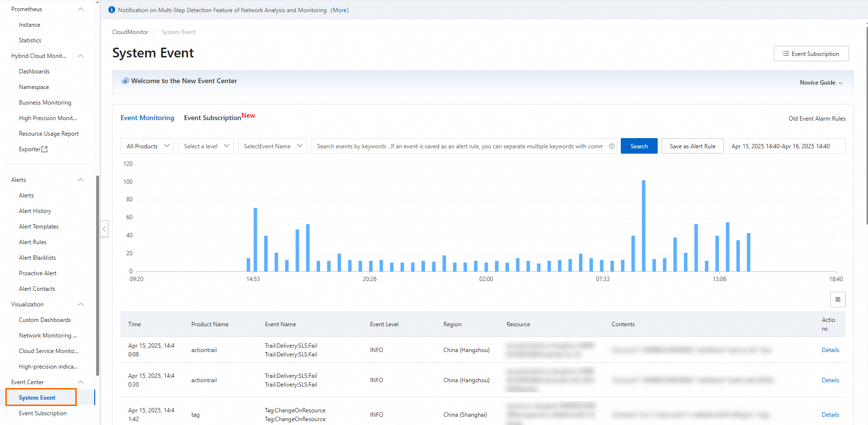This screenshot has height=425, width=868.
Task: Open the Exporter external link icon
Action: [x=45, y=149]
